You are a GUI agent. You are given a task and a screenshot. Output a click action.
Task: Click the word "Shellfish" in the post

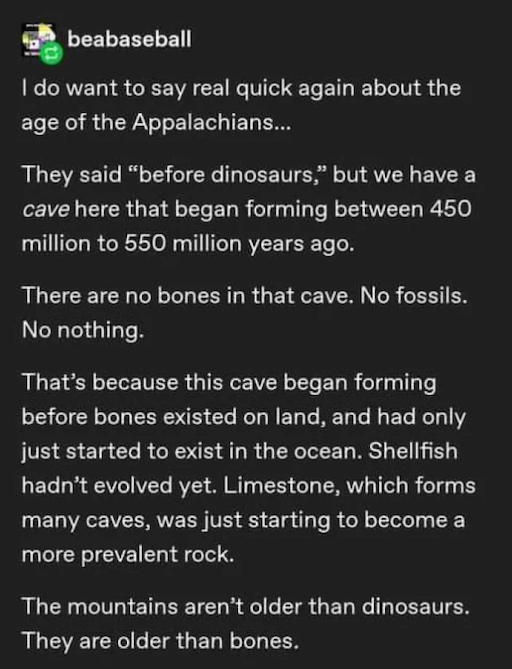click(x=413, y=451)
